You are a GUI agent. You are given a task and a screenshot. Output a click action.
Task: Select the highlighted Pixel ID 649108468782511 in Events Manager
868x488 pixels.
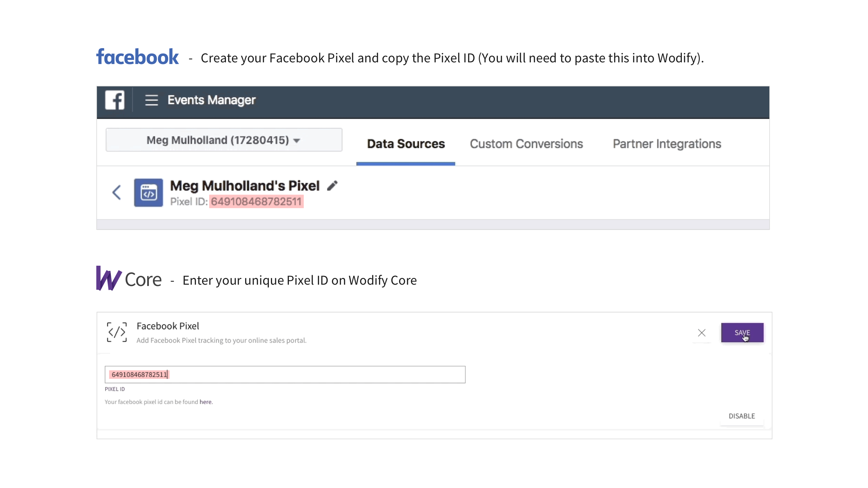pos(256,202)
